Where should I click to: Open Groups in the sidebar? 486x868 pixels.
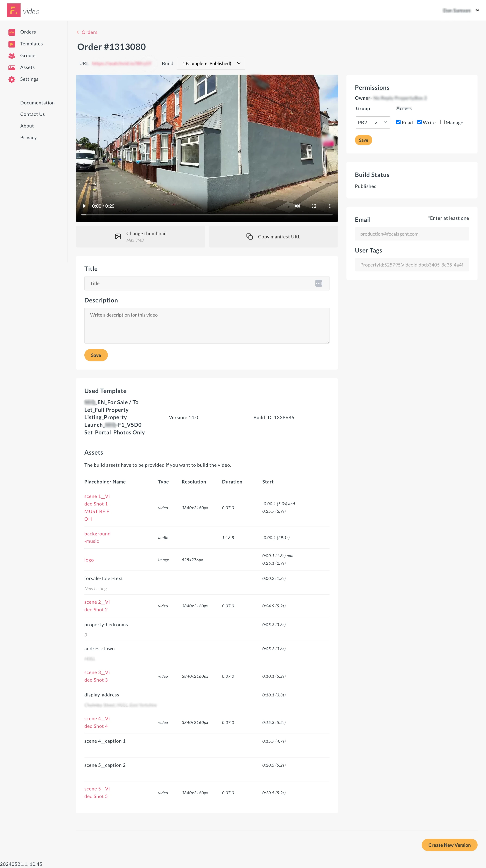pyautogui.click(x=28, y=56)
